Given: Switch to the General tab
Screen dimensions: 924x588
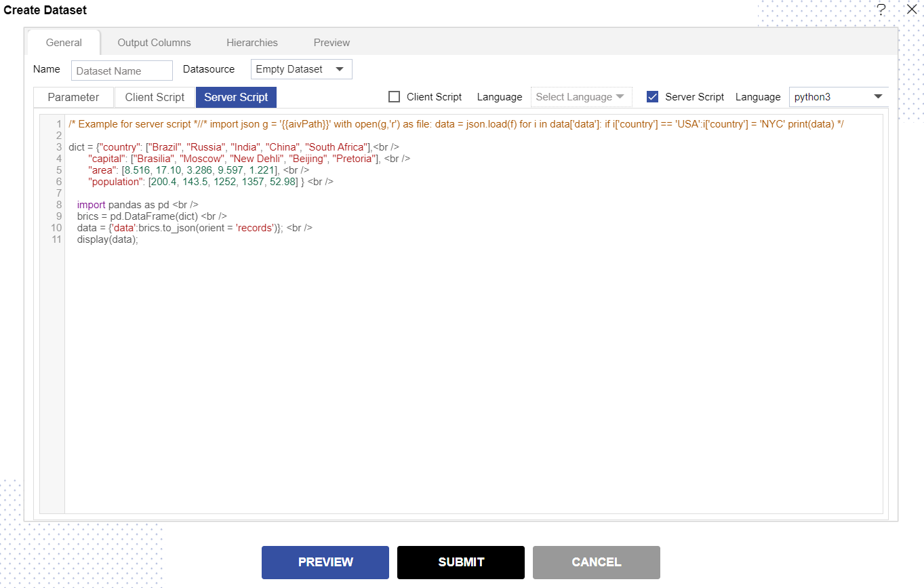Looking at the screenshot, I should coord(64,42).
